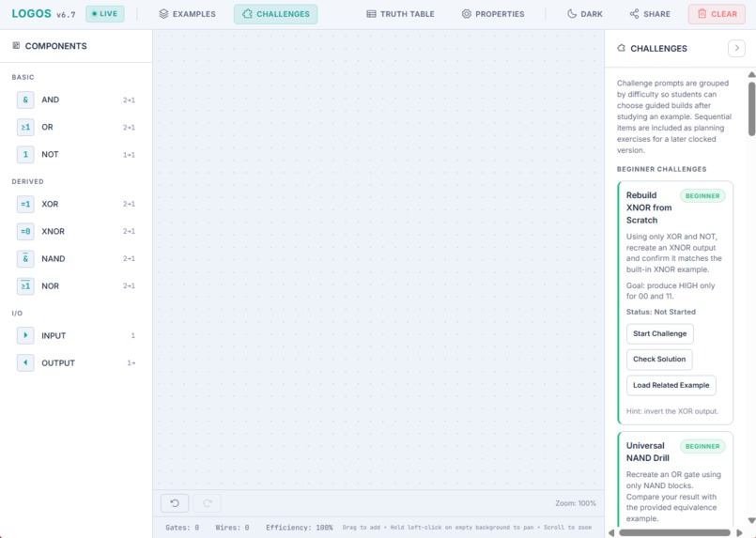Viewport: 756px width, 538px height.
Task: Open the Properties panel
Action: pos(493,14)
